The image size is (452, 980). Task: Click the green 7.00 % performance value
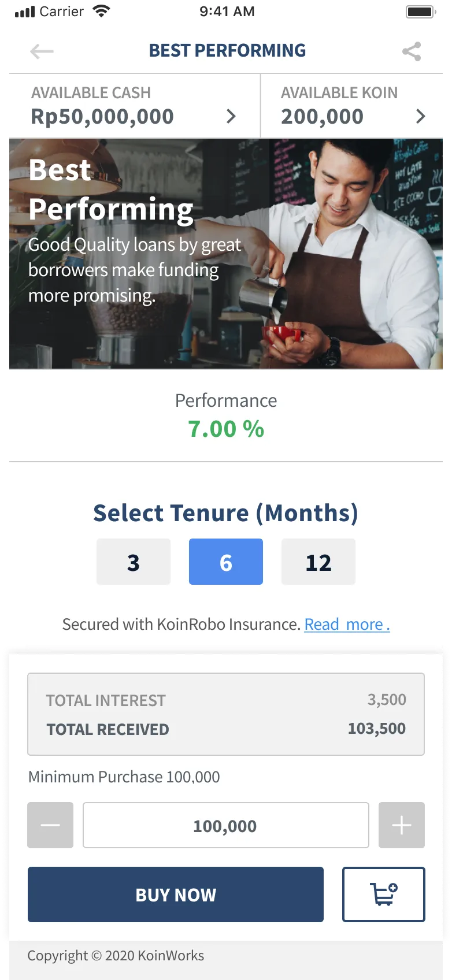tap(226, 429)
